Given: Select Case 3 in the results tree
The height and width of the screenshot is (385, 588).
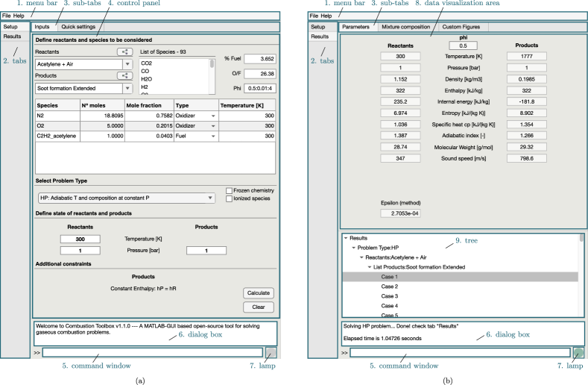Looking at the screenshot, I should tap(390, 296).
